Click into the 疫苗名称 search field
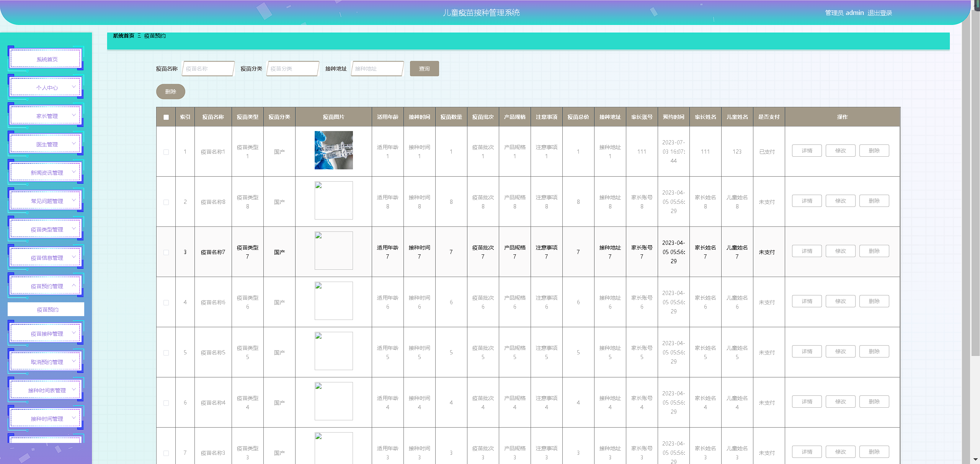The width and height of the screenshot is (980, 464). pos(208,69)
